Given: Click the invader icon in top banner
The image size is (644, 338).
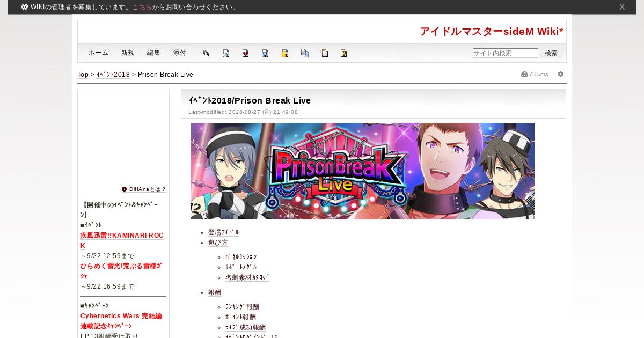Looking at the screenshot, I should click(25, 7).
